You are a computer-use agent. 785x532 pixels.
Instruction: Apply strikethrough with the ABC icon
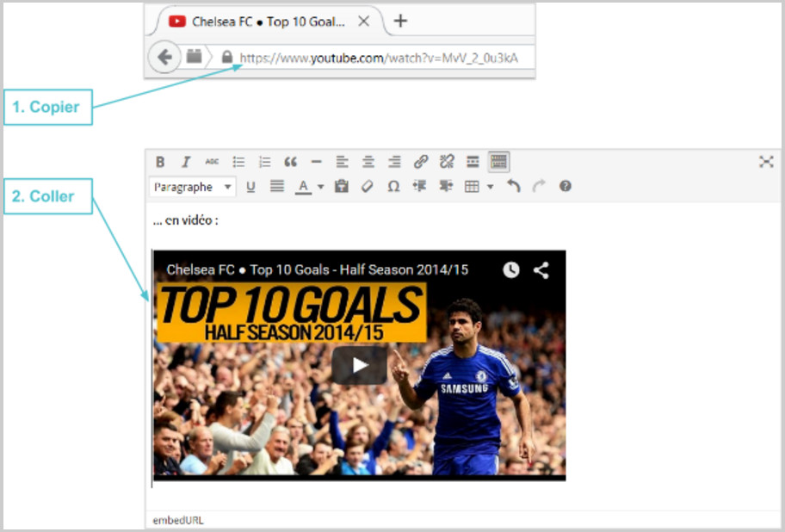click(212, 162)
